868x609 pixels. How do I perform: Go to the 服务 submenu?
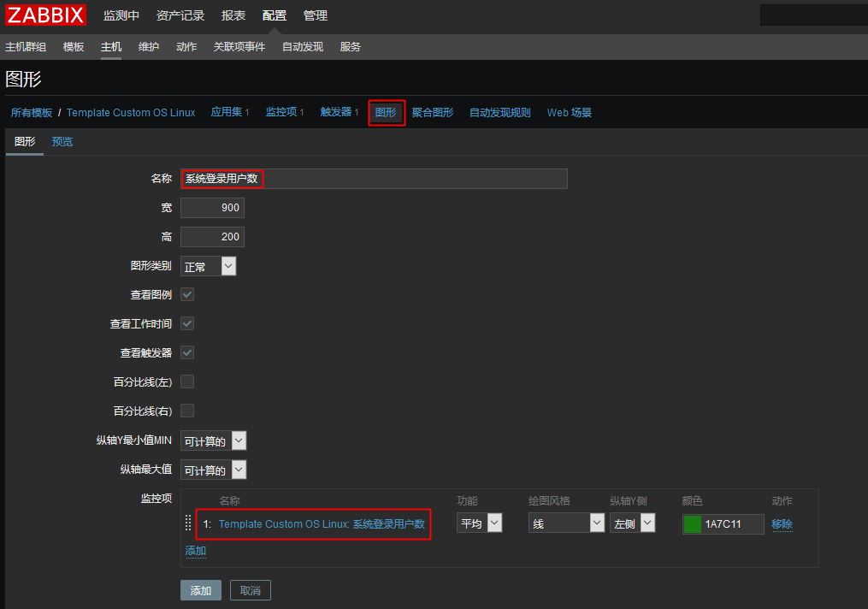click(350, 47)
